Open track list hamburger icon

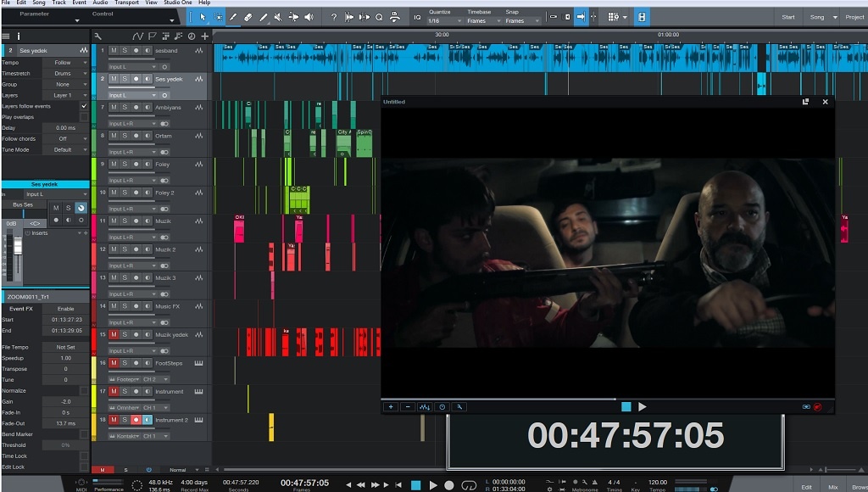coord(6,36)
